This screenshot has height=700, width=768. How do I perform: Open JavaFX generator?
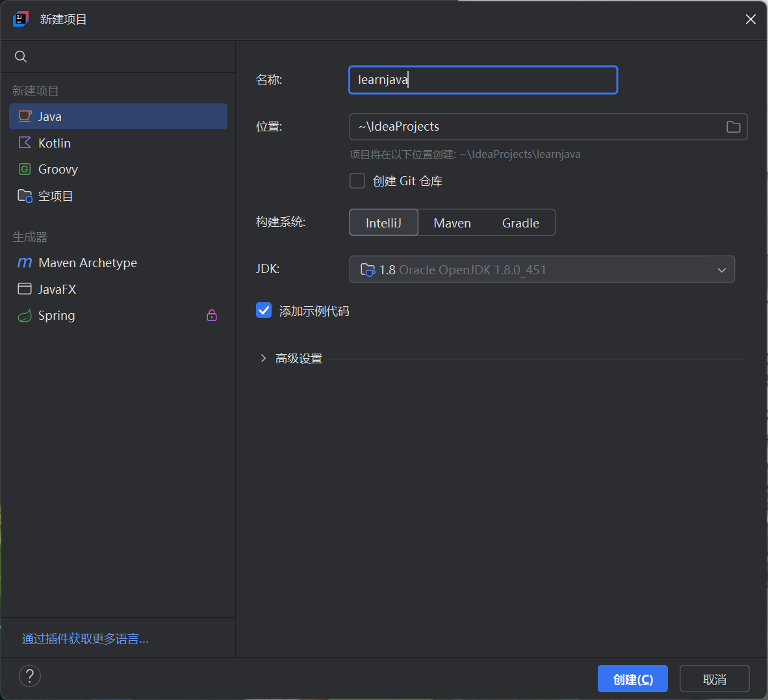pos(118,289)
